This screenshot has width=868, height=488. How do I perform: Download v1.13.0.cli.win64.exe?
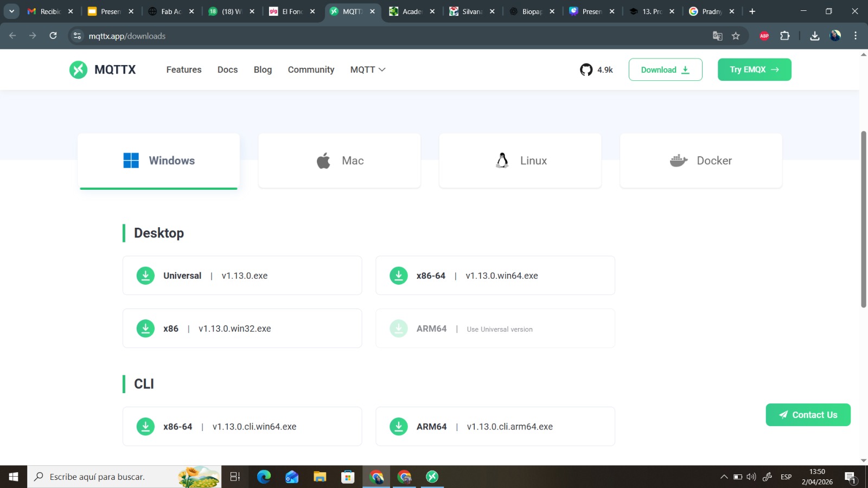click(x=242, y=427)
